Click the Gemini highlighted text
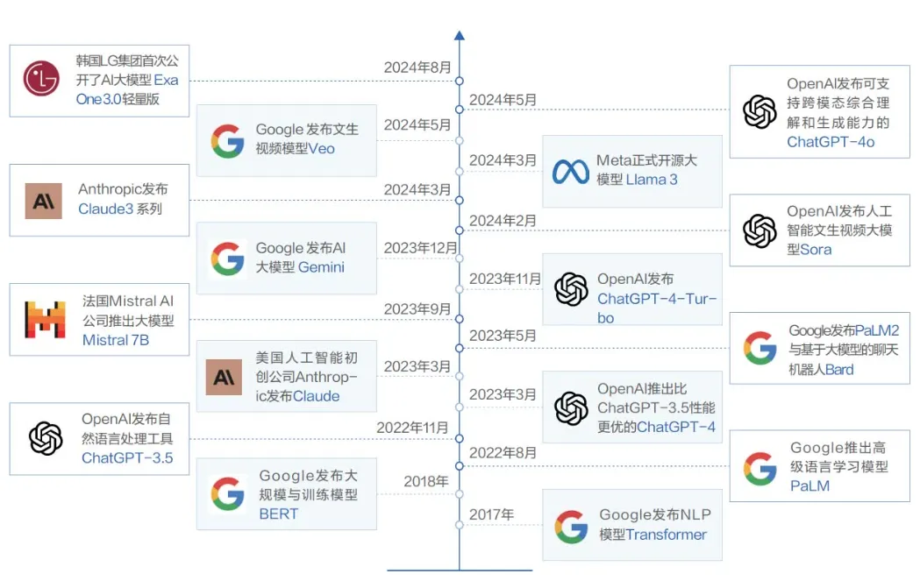Image resolution: width=920 pixels, height=588 pixels. point(321,267)
